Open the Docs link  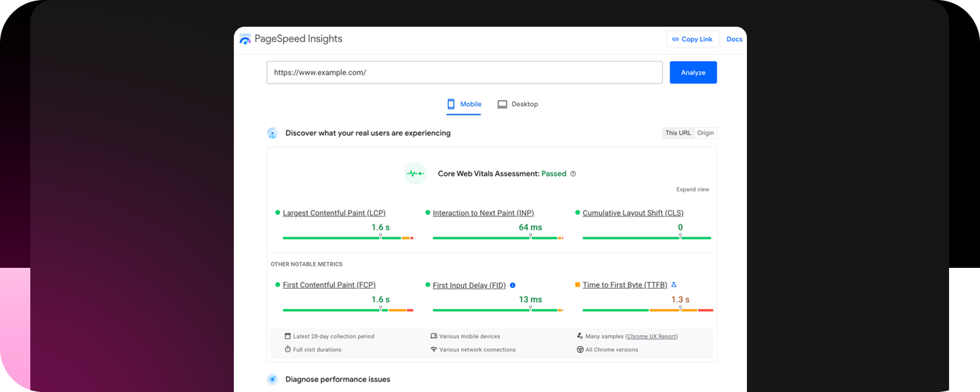734,39
